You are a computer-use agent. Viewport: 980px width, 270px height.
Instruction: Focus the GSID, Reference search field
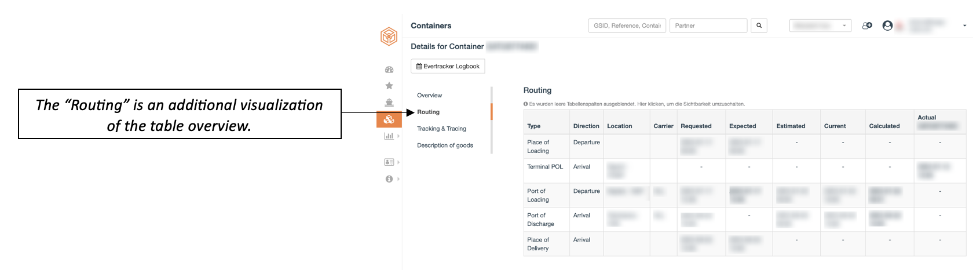[627, 25]
